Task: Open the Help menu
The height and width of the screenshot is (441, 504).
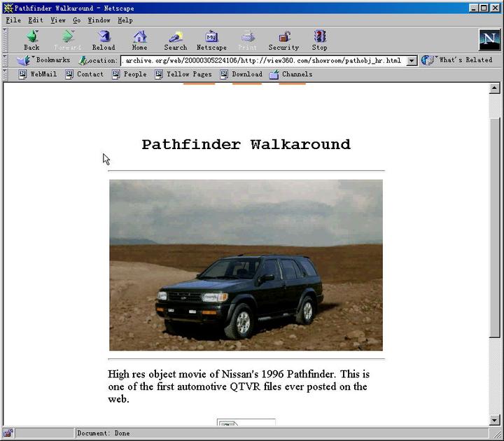Action: [x=125, y=20]
